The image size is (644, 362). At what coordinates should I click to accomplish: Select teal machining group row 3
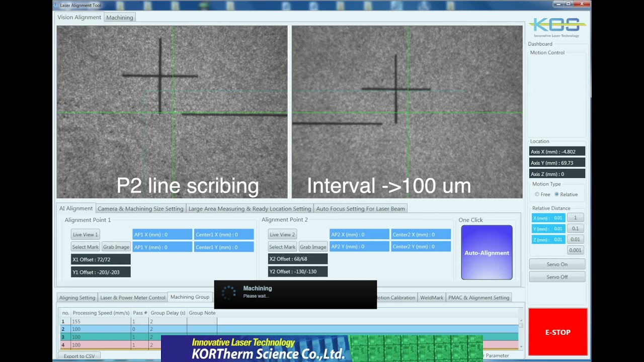(x=289, y=337)
